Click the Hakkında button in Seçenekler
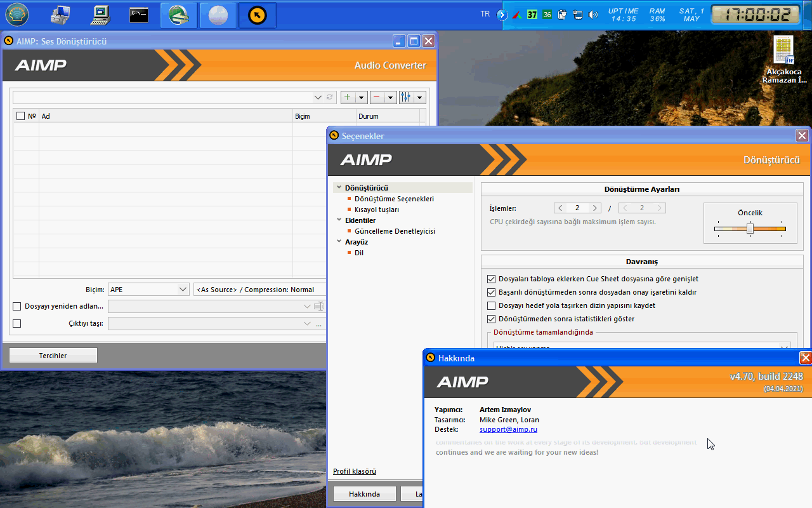The height and width of the screenshot is (508, 812). click(x=364, y=494)
